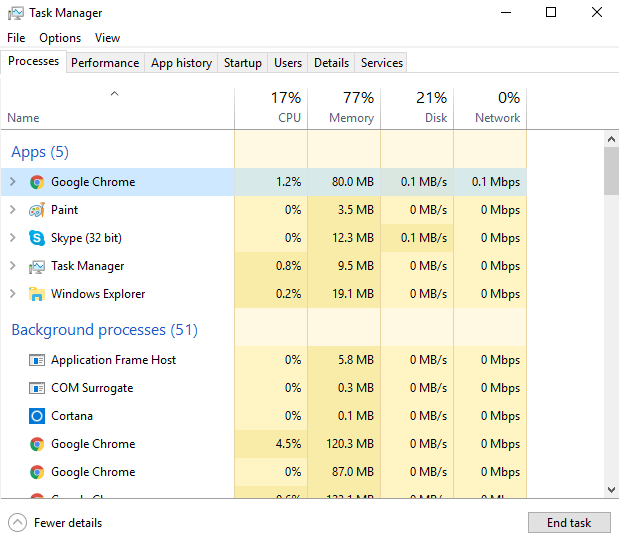The width and height of the screenshot is (619, 544).
Task: Click Chrome icon on 120.3 MB row
Action: pos(37,444)
